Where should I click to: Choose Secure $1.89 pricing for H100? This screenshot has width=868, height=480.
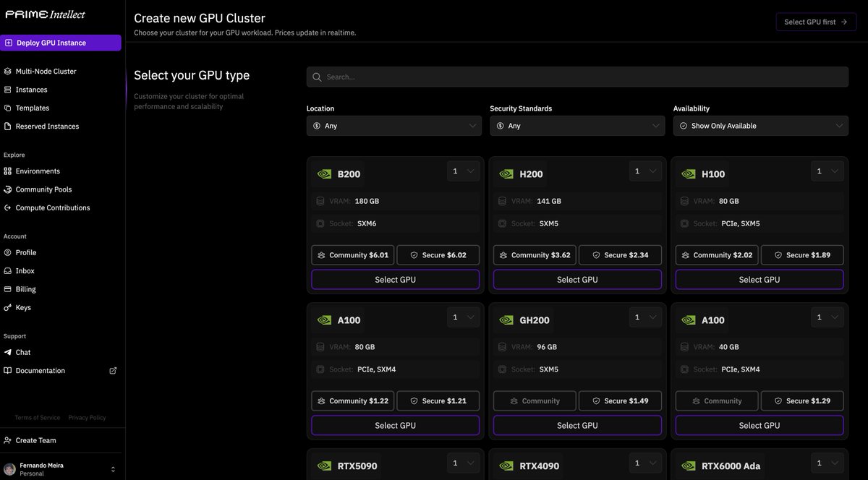[803, 255]
